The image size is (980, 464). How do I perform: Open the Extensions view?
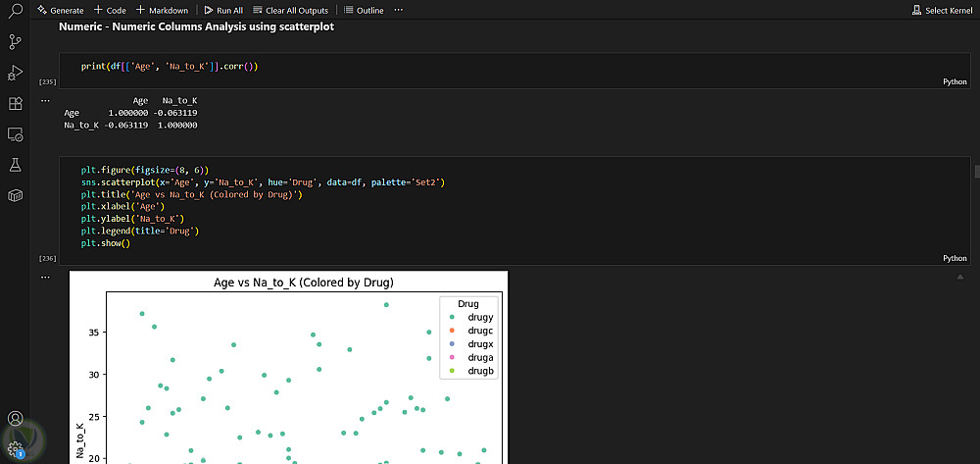(15, 103)
